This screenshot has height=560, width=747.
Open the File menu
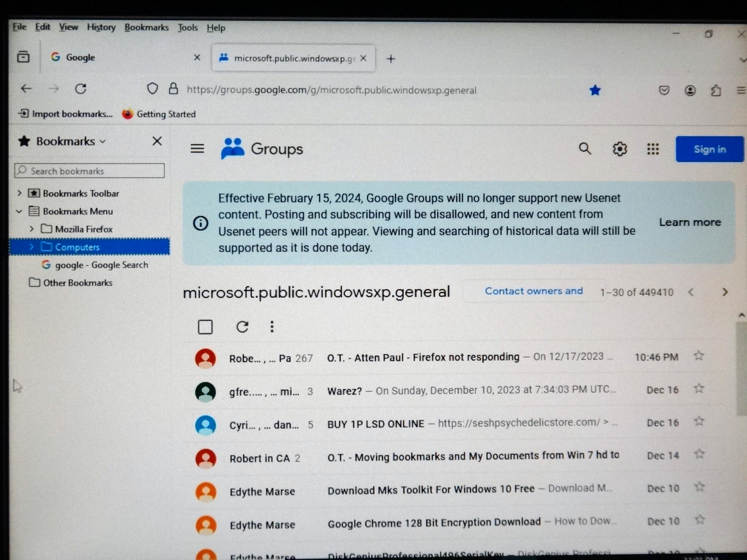[x=19, y=27]
